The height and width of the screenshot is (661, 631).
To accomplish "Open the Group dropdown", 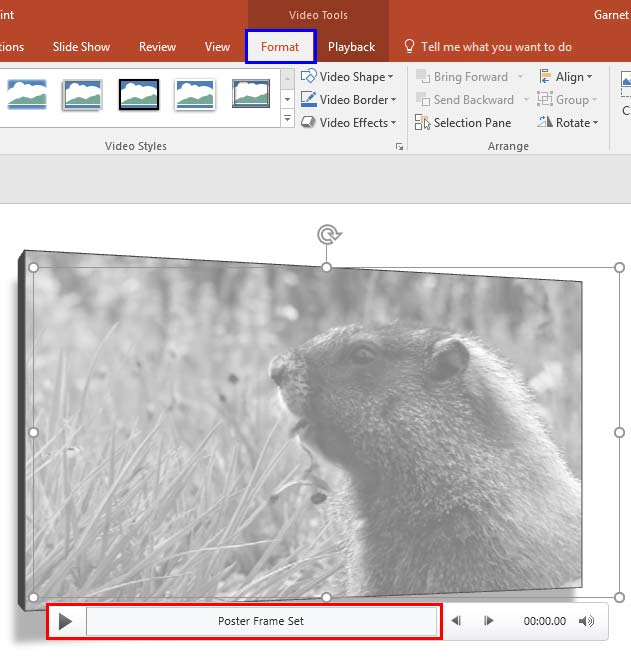I will click(567, 100).
